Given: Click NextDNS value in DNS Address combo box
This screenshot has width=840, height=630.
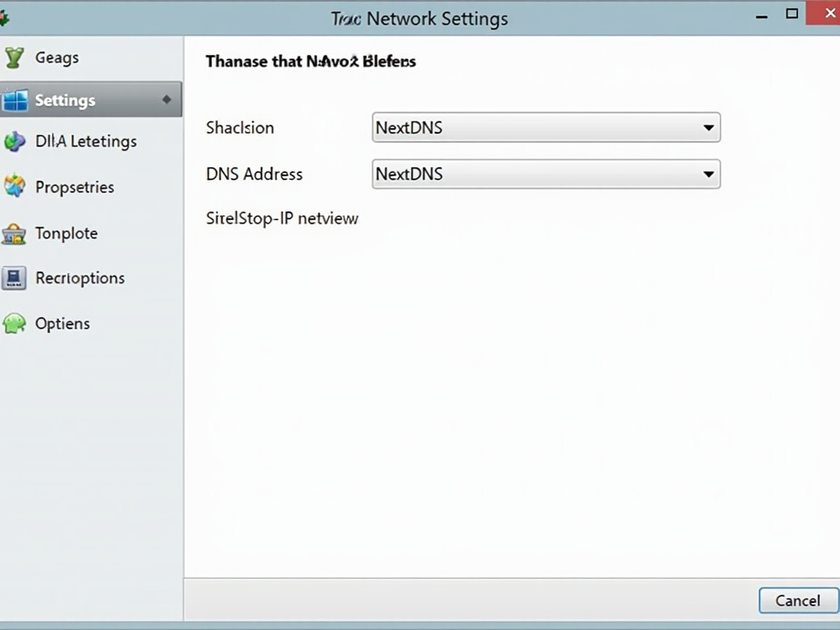Looking at the screenshot, I should 409,174.
